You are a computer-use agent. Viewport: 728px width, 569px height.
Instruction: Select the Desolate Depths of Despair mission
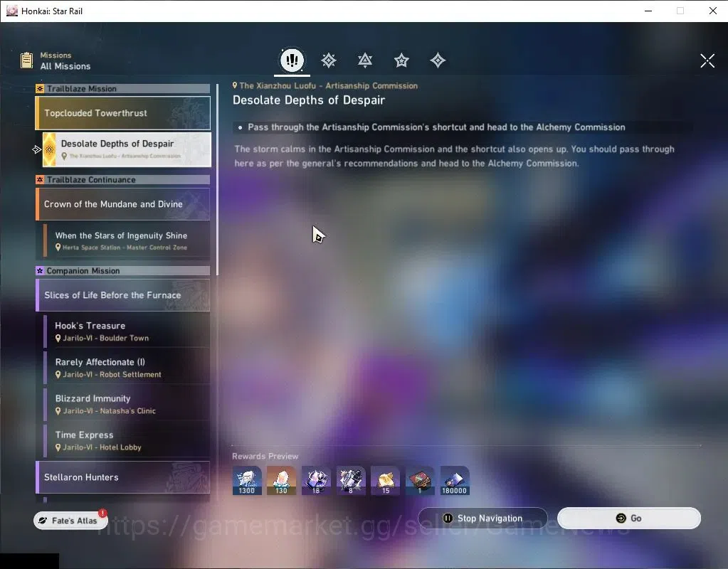point(127,149)
